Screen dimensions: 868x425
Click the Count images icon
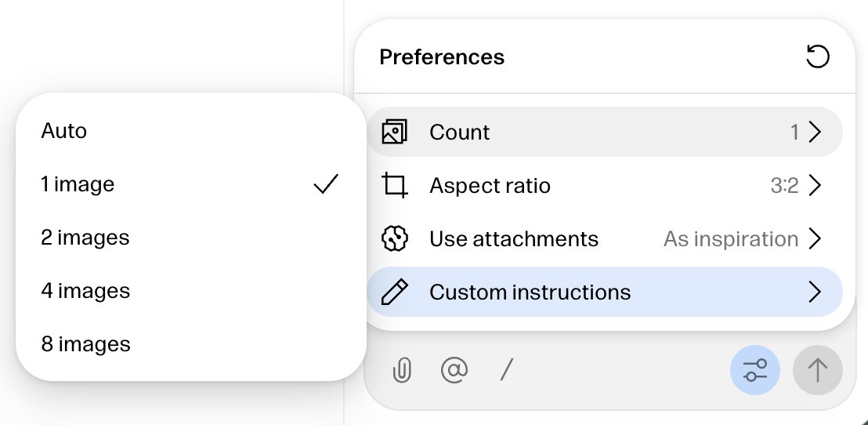tap(395, 132)
